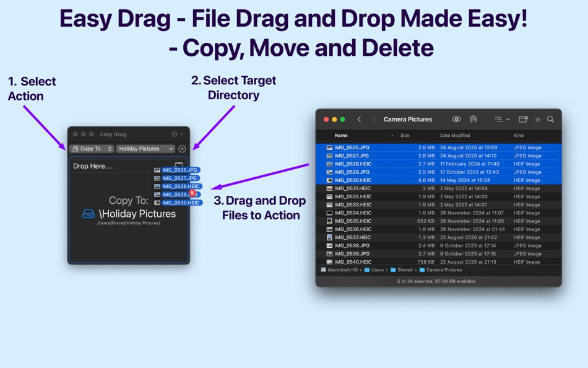Click the Easy Drag window title
588x368 pixels.
[113, 134]
